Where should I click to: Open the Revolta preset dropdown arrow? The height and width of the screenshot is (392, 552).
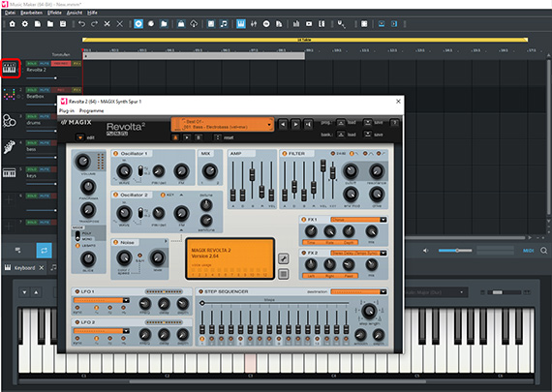point(269,124)
